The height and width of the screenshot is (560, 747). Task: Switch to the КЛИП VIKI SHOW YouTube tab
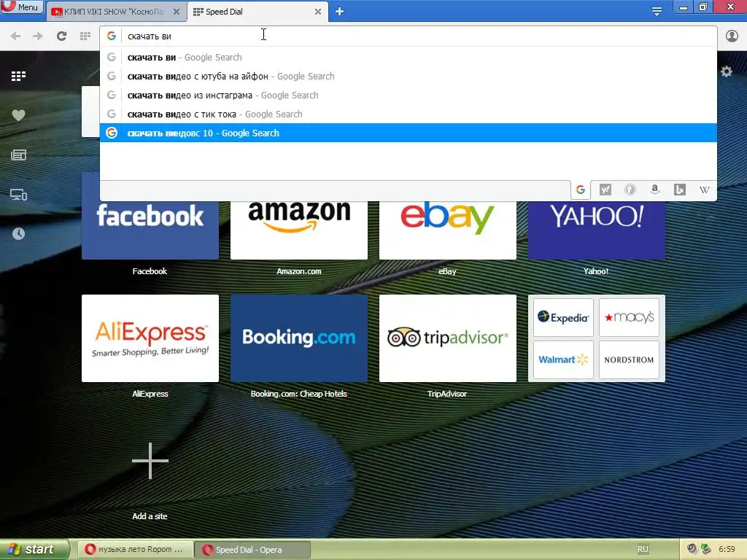115,12
